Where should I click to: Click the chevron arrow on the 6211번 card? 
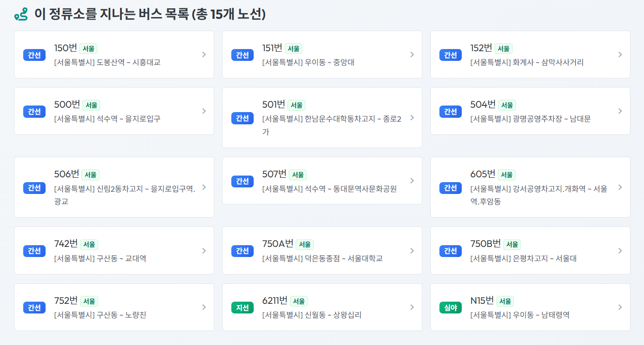[412, 307]
